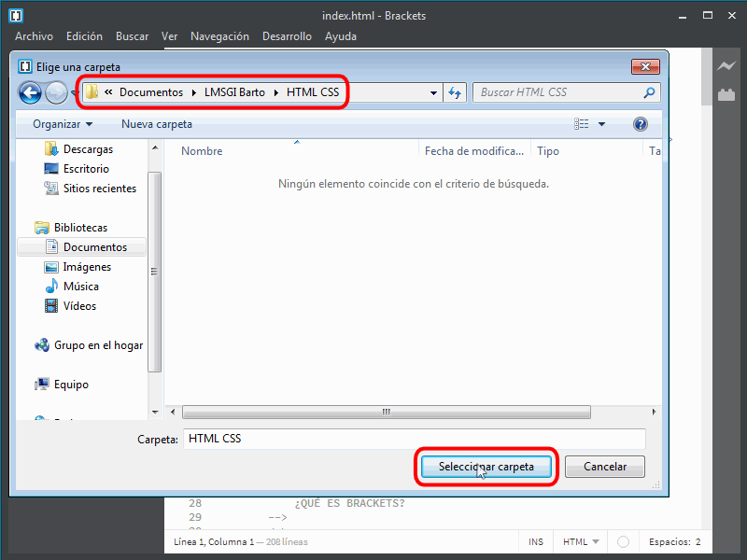Open the Buscar menu
The height and width of the screenshot is (560, 747).
[132, 36]
